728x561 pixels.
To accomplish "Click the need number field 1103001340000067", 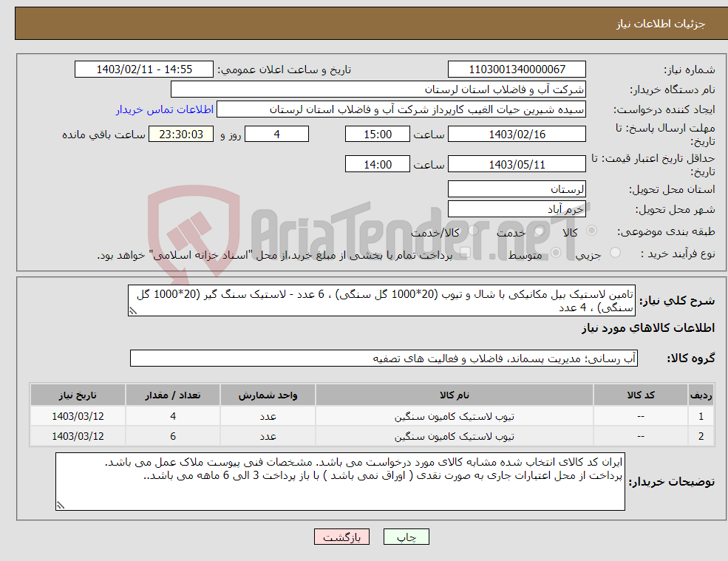I will (x=517, y=69).
